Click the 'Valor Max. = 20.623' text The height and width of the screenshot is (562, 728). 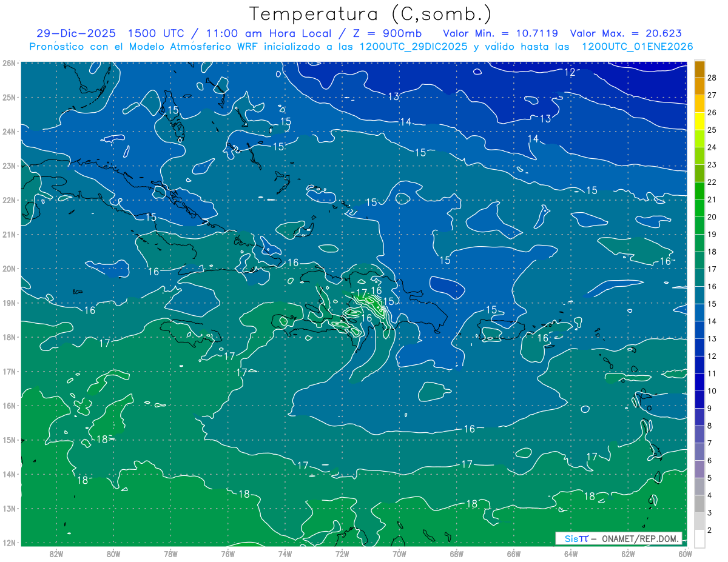[x=626, y=33]
